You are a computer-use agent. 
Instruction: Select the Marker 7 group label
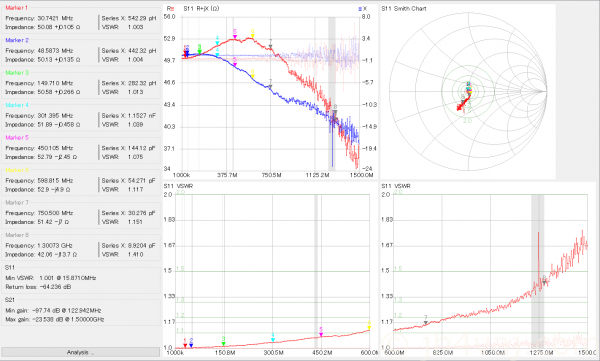17,203
